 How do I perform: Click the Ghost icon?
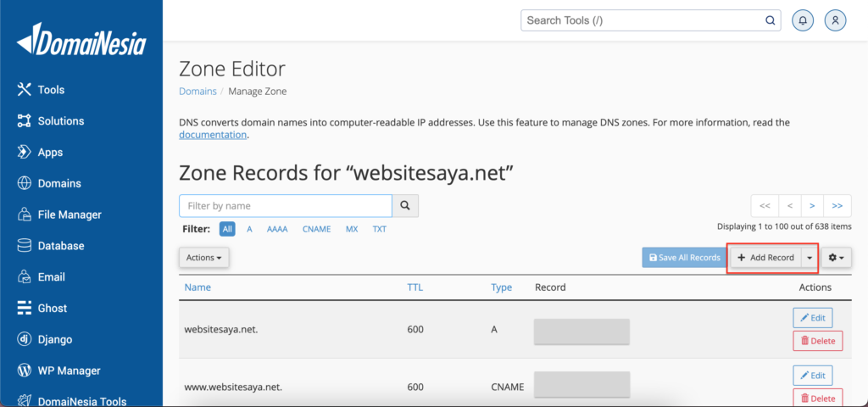click(x=24, y=308)
